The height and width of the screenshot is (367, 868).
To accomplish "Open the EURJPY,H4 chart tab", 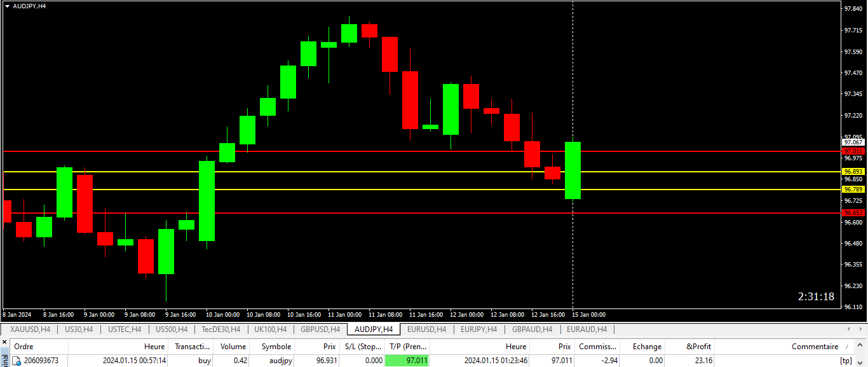I will [478, 329].
